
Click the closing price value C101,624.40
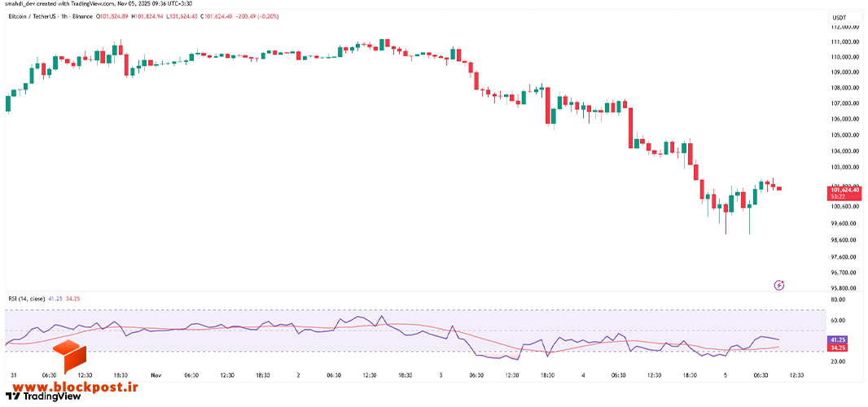click(218, 16)
